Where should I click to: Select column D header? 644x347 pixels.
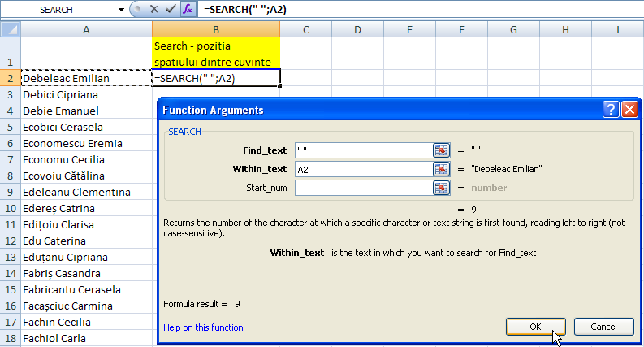click(x=357, y=29)
